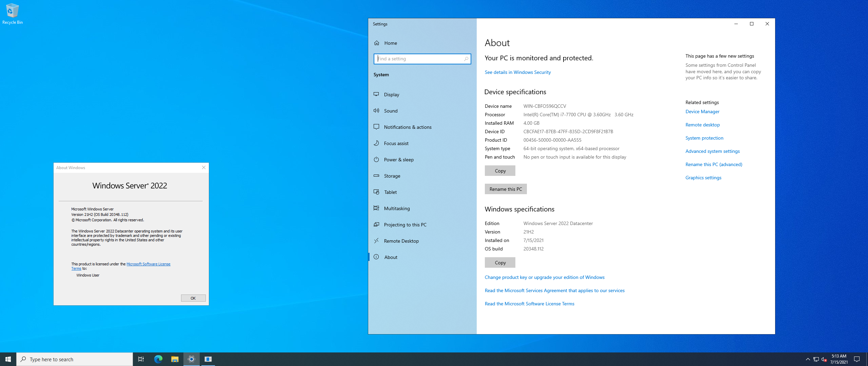Open Remote desktop related setting link

click(x=703, y=125)
